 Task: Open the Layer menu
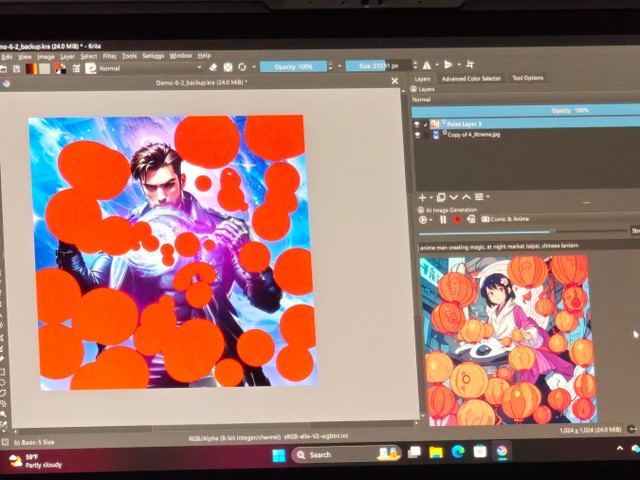(x=67, y=57)
